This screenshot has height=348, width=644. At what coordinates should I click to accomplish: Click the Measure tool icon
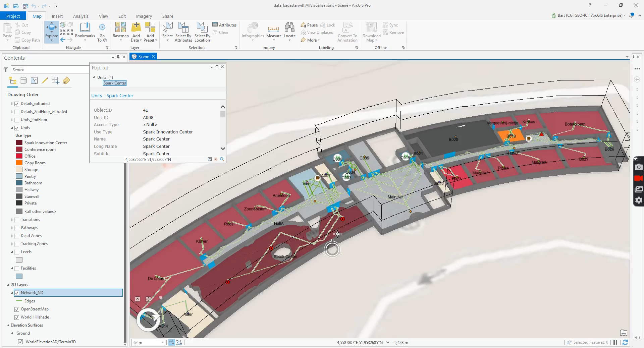pyautogui.click(x=274, y=28)
